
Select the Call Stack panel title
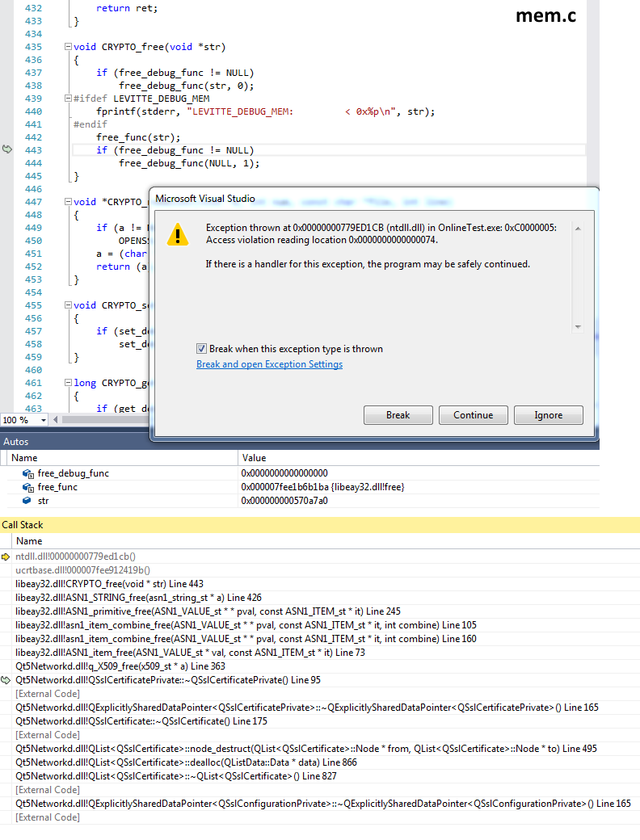click(x=23, y=525)
